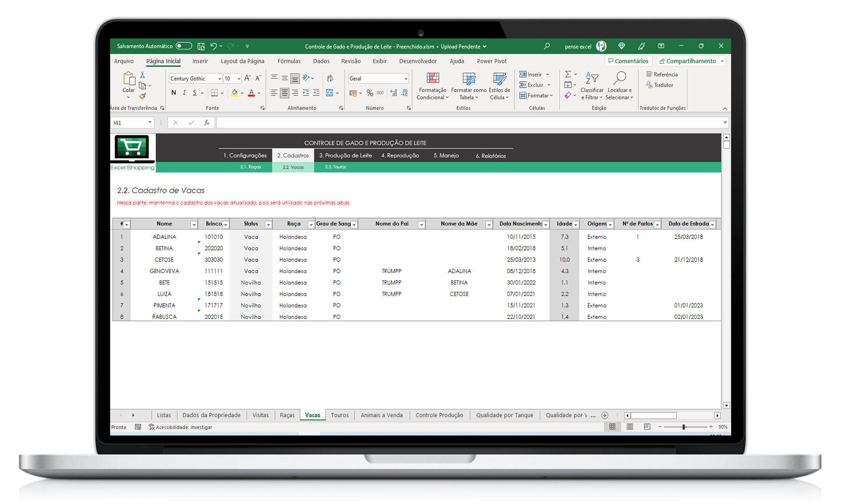Click the save diskette icon

pos(201,46)
